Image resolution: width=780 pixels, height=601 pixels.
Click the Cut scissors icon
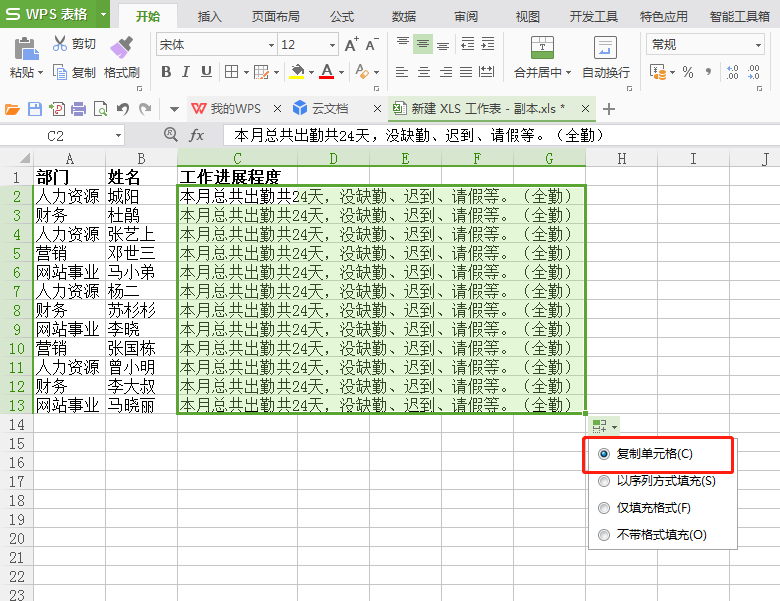pyautogui.click(x=60, y=44)
